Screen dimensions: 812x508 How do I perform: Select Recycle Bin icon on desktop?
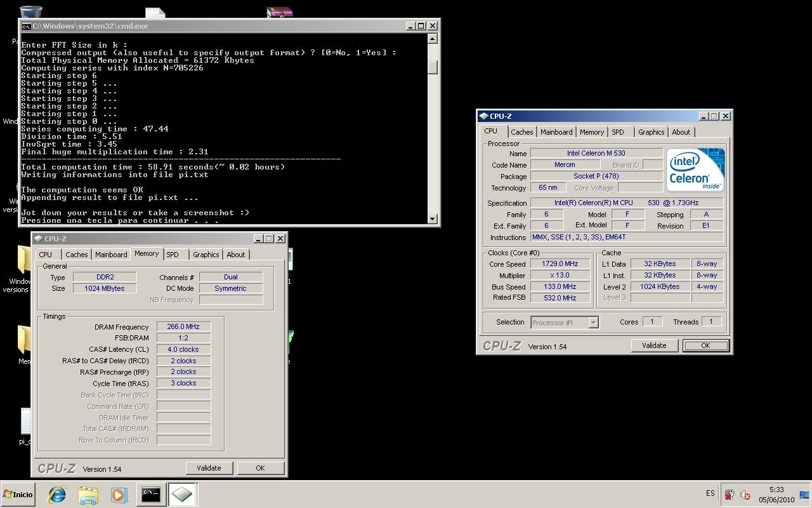[30, 12]
